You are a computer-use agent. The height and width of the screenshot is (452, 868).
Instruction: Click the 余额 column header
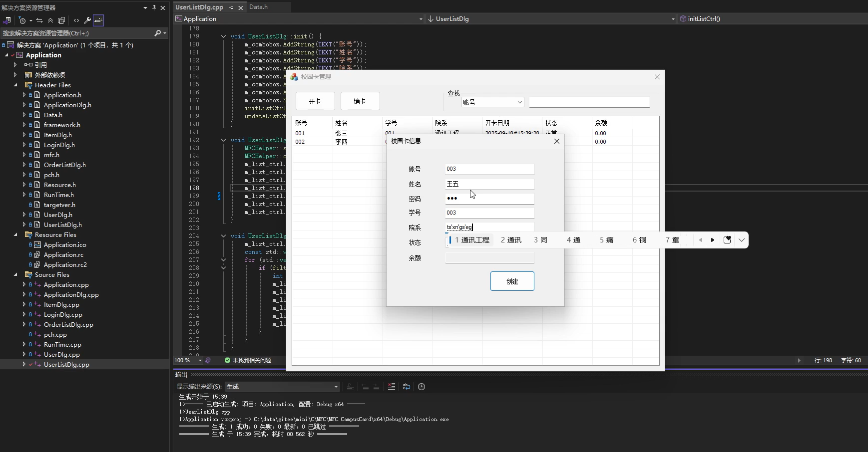click(612, 123)
